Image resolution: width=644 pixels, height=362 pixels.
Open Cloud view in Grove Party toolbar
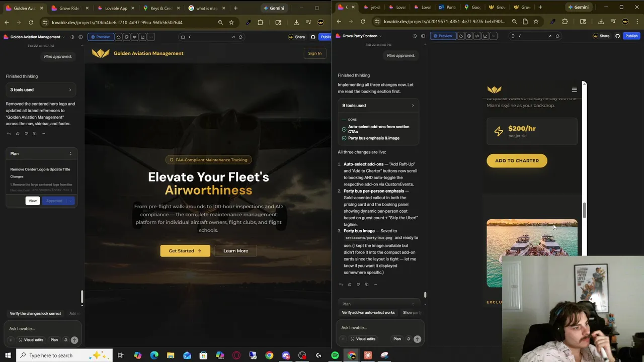pyautogui.click(x=461, y=36)
